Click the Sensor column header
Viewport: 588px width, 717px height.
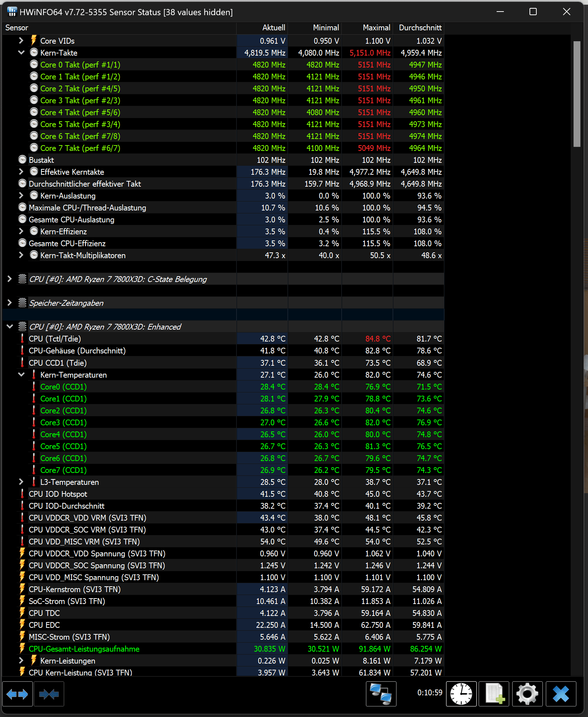pos(119,28)
